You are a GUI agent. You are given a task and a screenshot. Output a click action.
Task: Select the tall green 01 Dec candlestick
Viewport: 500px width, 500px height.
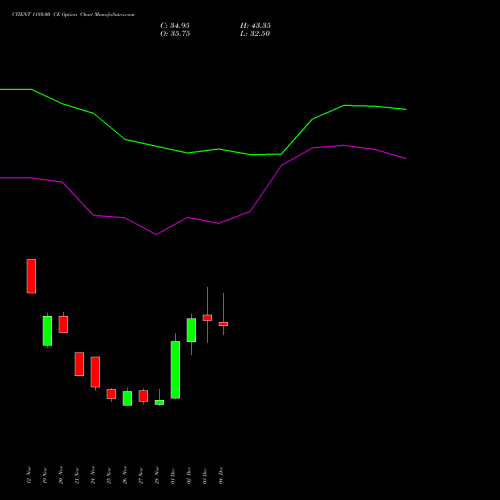pyautogui.click(x=175, y=370)
